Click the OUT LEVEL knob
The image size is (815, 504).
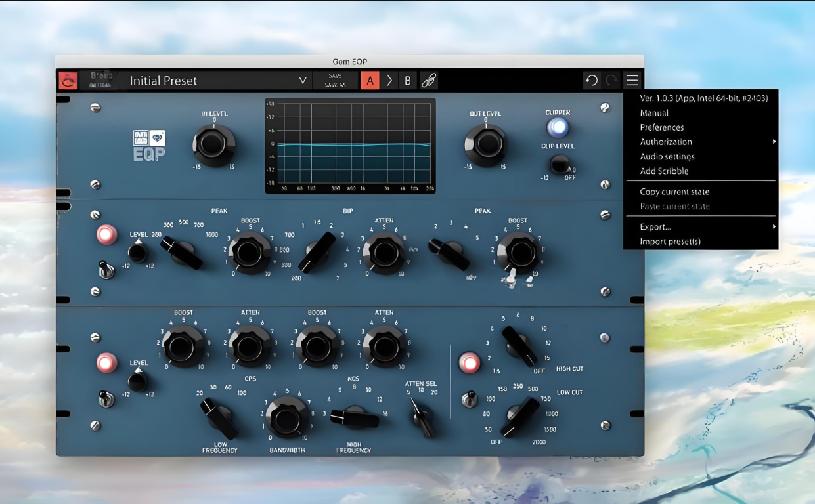point(485,144)
